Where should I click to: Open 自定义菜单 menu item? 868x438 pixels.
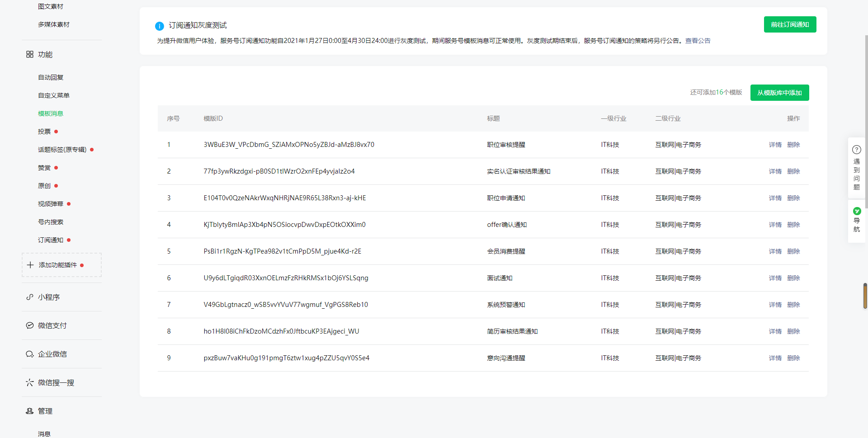[x=54, y=95]
